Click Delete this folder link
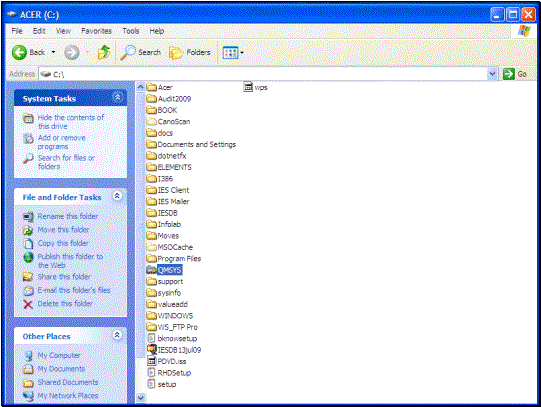 point(65,304)
